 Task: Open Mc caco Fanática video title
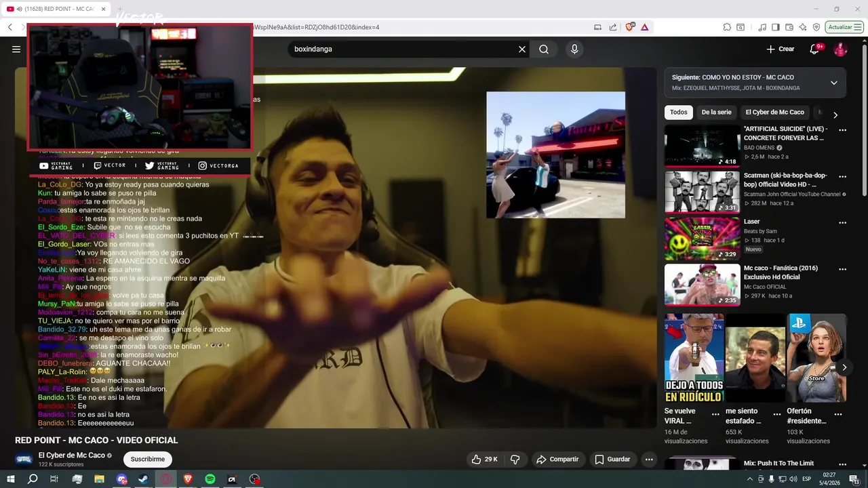(x=781, y=272)
